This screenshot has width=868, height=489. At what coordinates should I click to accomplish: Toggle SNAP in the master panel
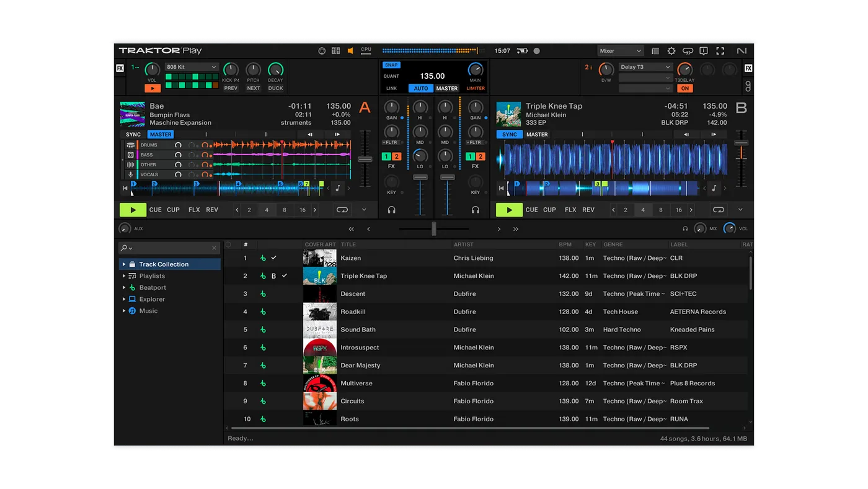[391, 65]
